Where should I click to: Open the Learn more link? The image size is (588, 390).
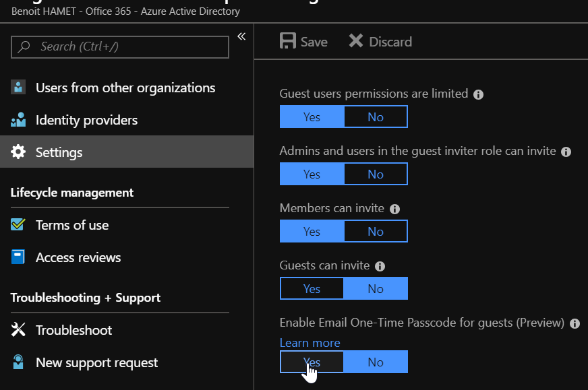tap(310, 343)
